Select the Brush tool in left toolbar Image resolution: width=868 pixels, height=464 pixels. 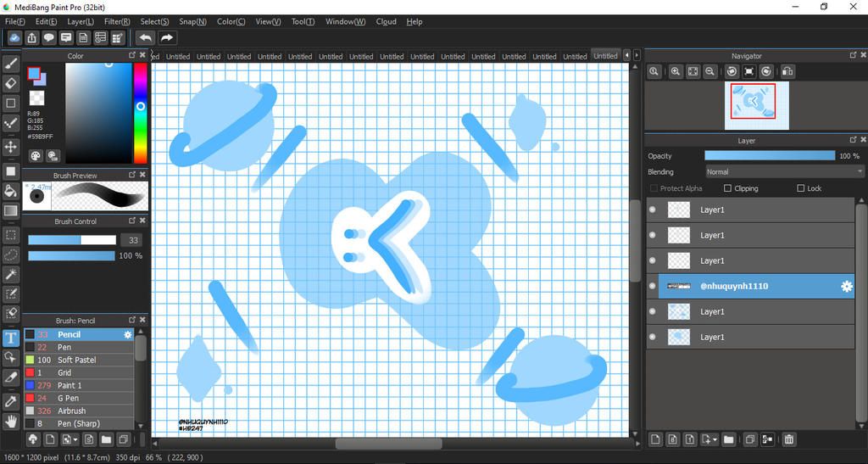coord(10,64)
